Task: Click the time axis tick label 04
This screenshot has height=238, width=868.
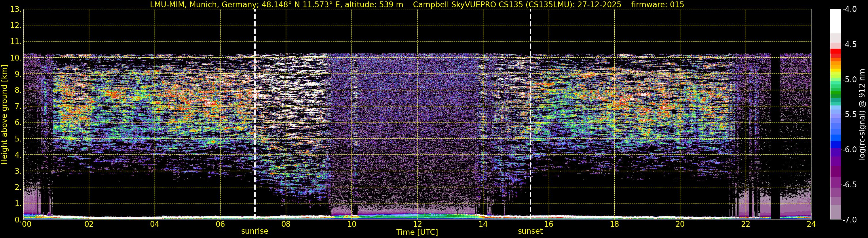Action: (155, 224)
